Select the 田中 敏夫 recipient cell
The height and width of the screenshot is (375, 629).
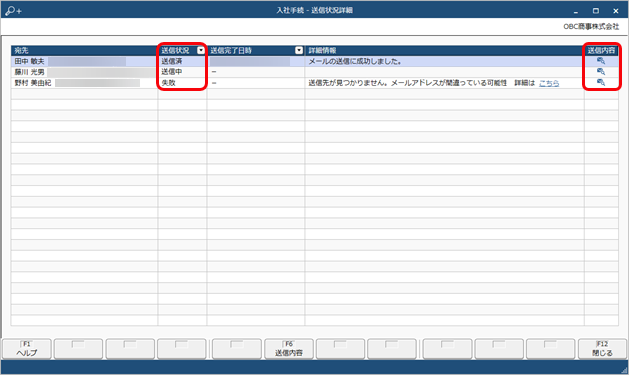(84, 61)
